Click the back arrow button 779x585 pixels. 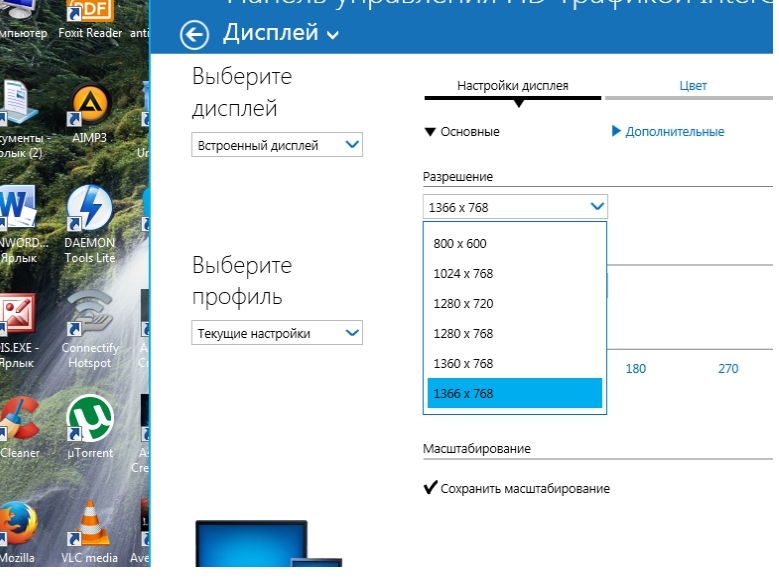pos(194,35)
